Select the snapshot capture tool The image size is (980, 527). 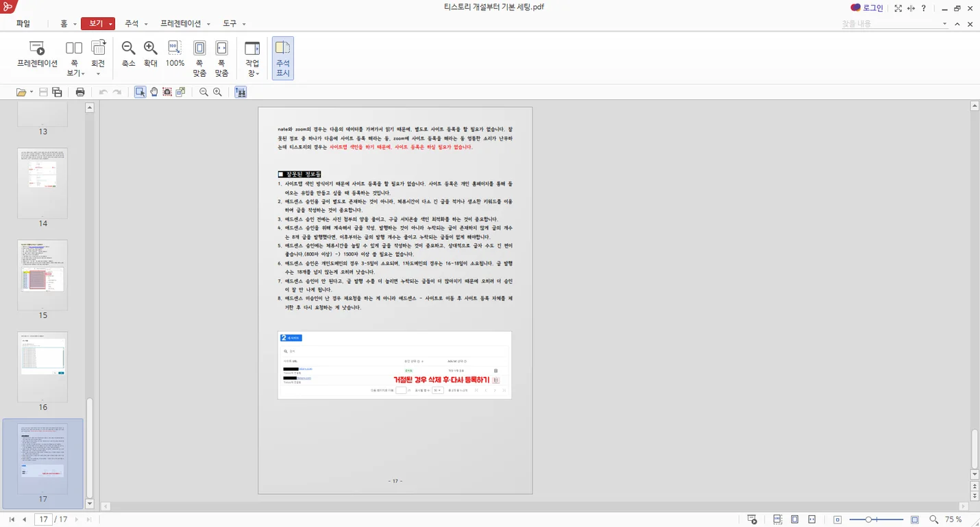(x=167, y=92)
